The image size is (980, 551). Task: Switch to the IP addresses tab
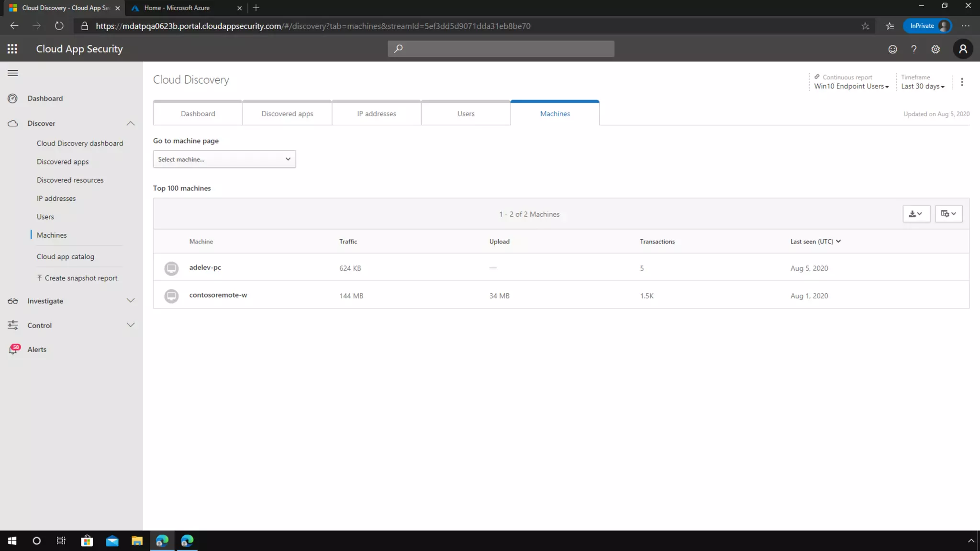pos(377,114)
